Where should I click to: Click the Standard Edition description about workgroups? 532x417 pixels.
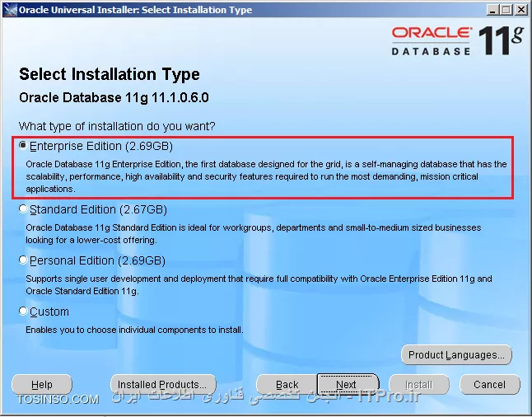point(254,233)
